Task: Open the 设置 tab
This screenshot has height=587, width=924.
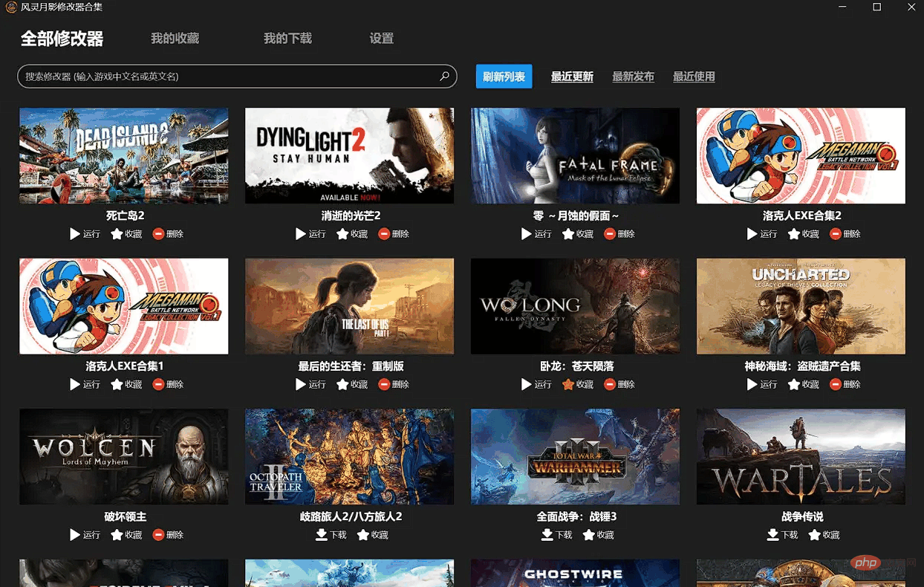Action: coord(381,39)
